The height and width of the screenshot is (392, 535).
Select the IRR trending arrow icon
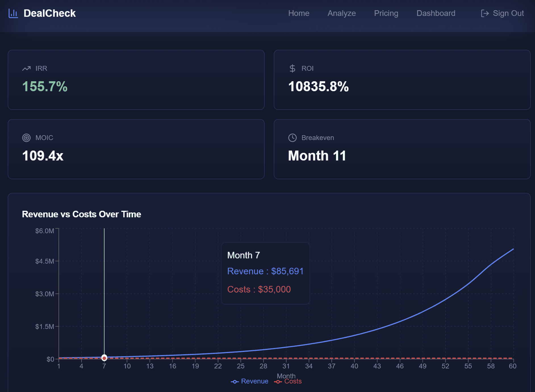[26, 68]
